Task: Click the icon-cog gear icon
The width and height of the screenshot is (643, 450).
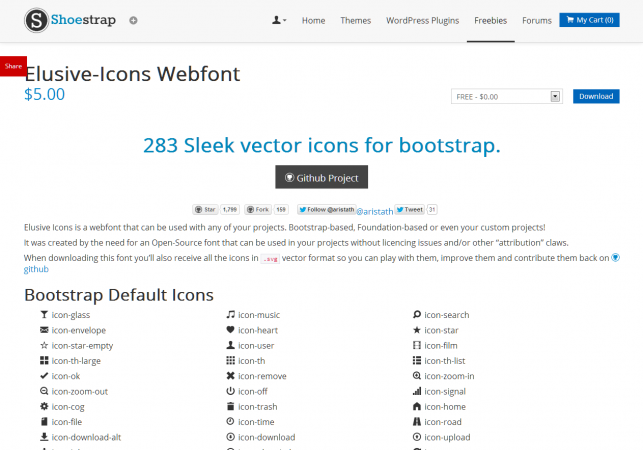Action: point(43,407)
